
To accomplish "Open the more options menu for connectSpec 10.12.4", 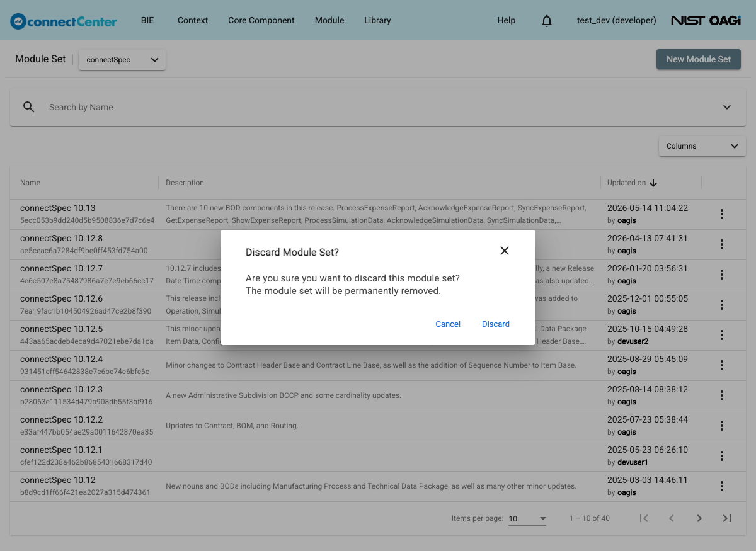I will 722,365.
